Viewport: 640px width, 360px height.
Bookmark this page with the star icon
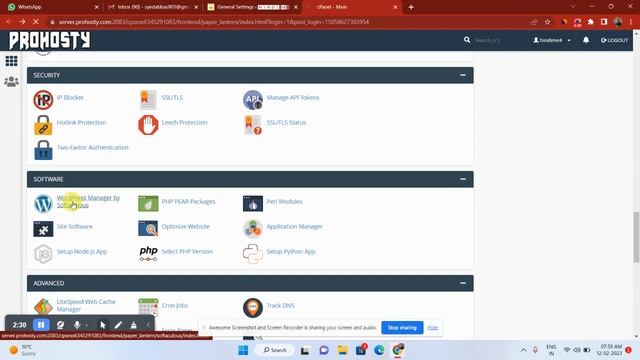point(547,22)
